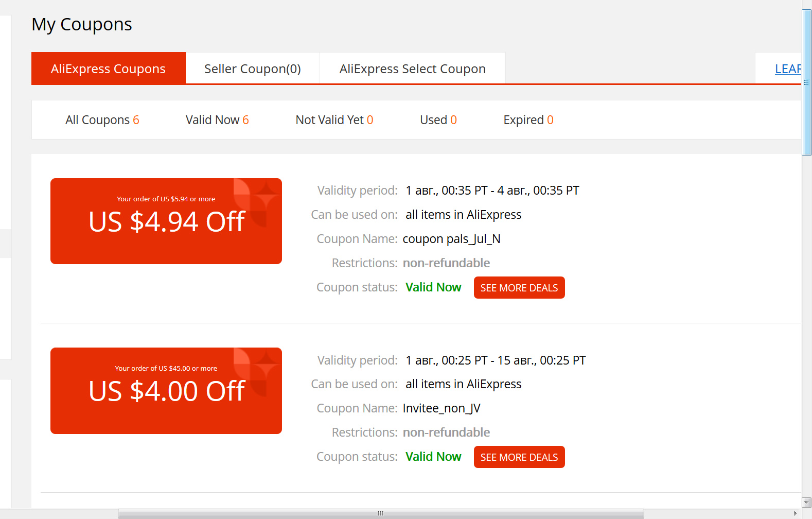812x519 pixels.
Task: Open the LEARN link at right
Action: click(788, 68)
